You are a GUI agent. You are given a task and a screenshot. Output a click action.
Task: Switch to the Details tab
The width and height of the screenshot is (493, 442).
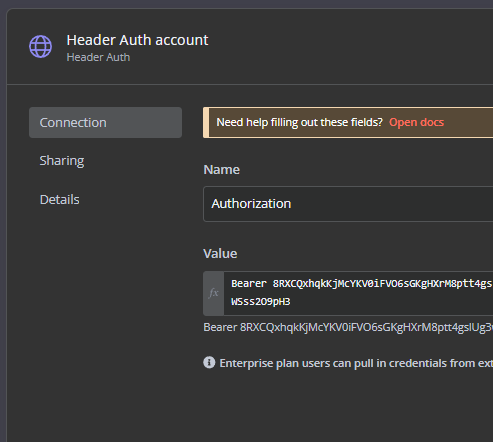[60, 200]
